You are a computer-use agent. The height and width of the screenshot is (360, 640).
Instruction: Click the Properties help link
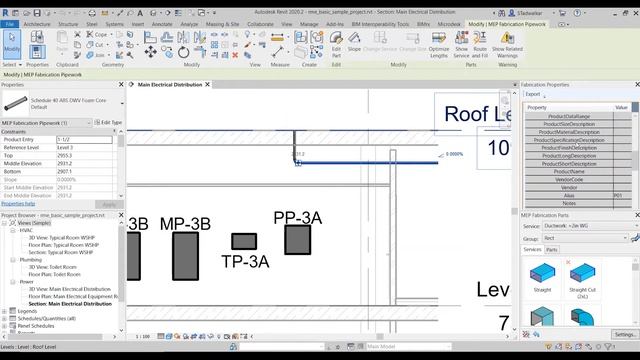pos(18,204)
